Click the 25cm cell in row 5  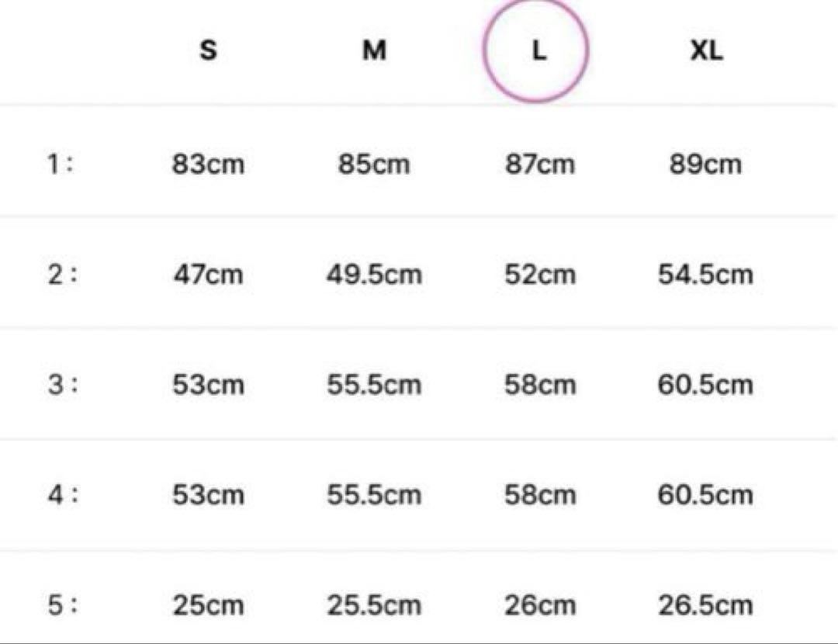[209, 605]
